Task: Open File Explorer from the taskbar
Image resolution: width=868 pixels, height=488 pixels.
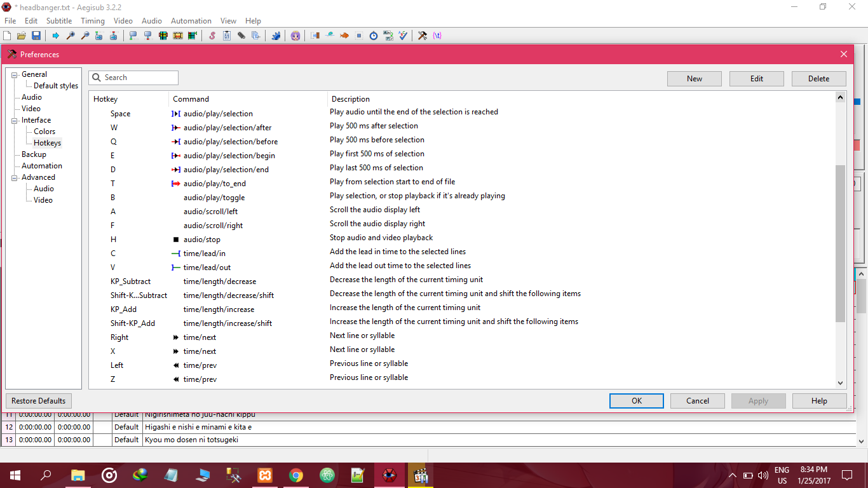Action: pyautogui.click(x=78, y=475)
